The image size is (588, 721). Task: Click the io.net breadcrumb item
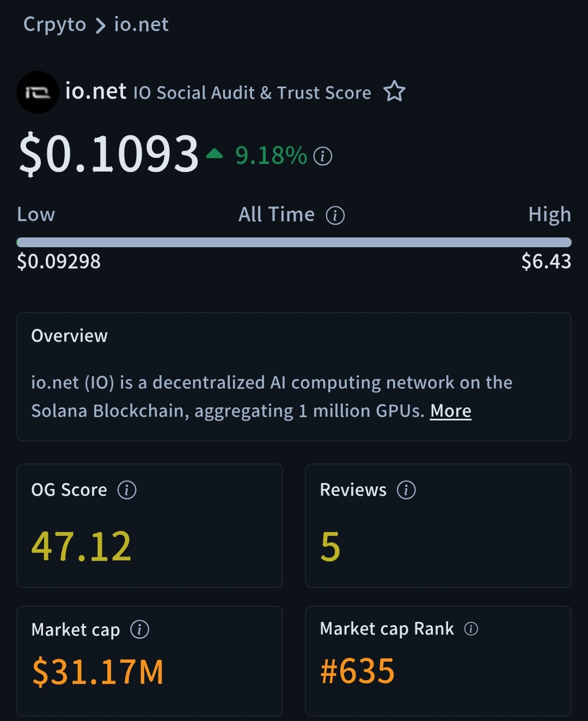(141, 25)
